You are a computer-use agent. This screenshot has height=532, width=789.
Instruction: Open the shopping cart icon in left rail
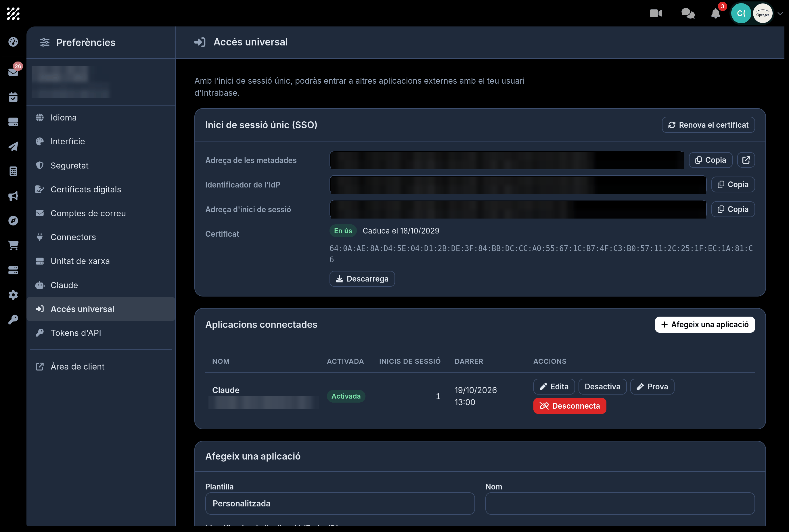click(x=13, y=245)
